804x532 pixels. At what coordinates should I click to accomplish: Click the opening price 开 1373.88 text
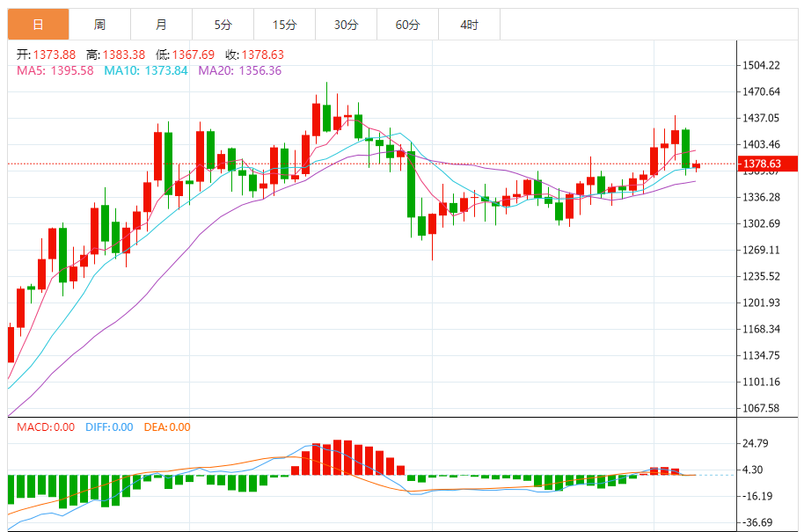pyautogui.click(x=48, y=55)
